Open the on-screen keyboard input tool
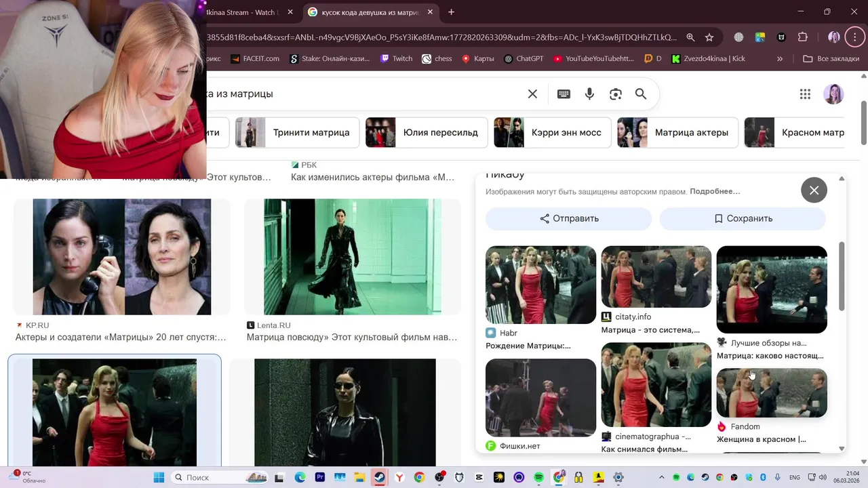 click(x=564, y=94)
